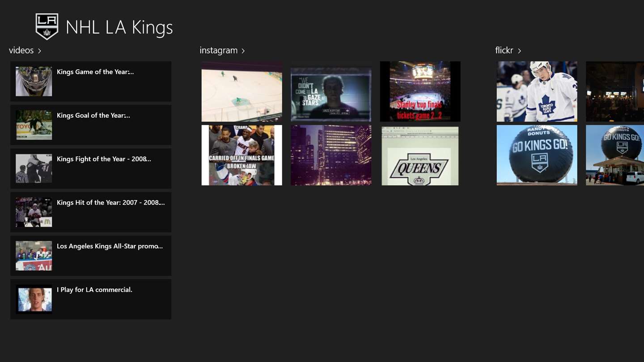Open the Randy's Donuts building flickr photo
This screenshot has height=362, width=644.
point(615,155)
